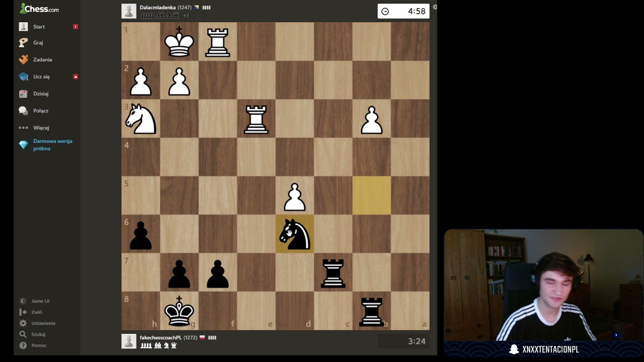Click opponent's flag icon beside rating
This screenshot has height=362, width=644.
(197, 8)
